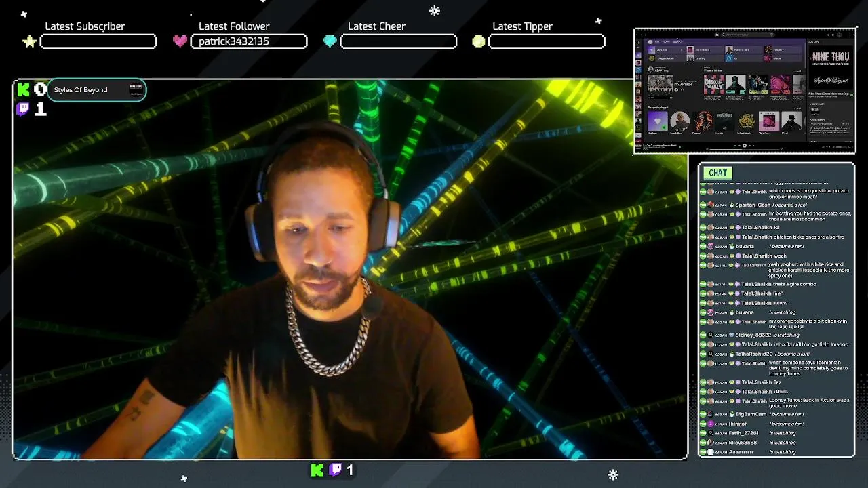The width and height of the screenshot is (868, 488).
Task: Click the Kick logo in bottom bar
Action: click(317, 470)
